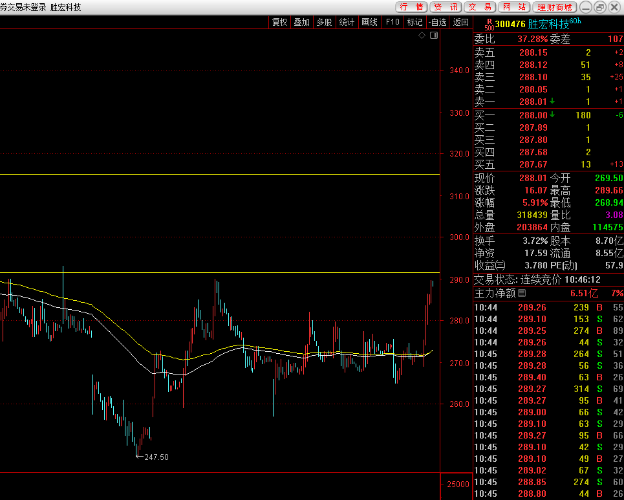Click 委比 value 37.28%
624x500 pixels.
(x=532, y=39)
